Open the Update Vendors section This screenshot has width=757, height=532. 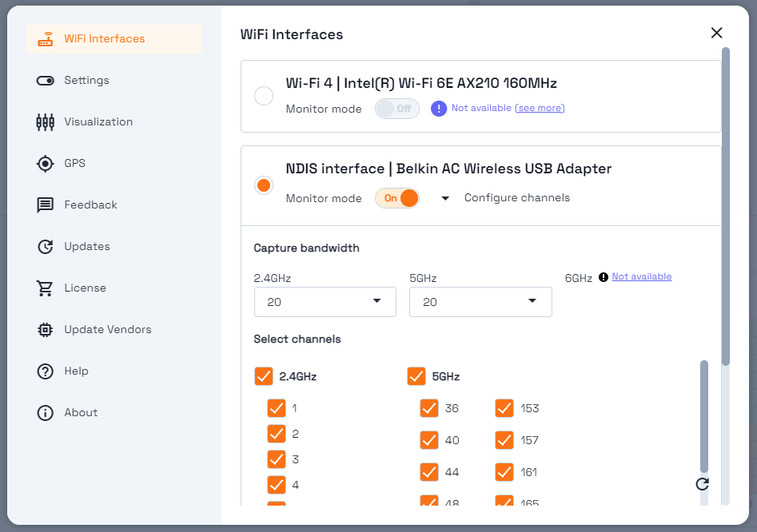coord(114,329)
